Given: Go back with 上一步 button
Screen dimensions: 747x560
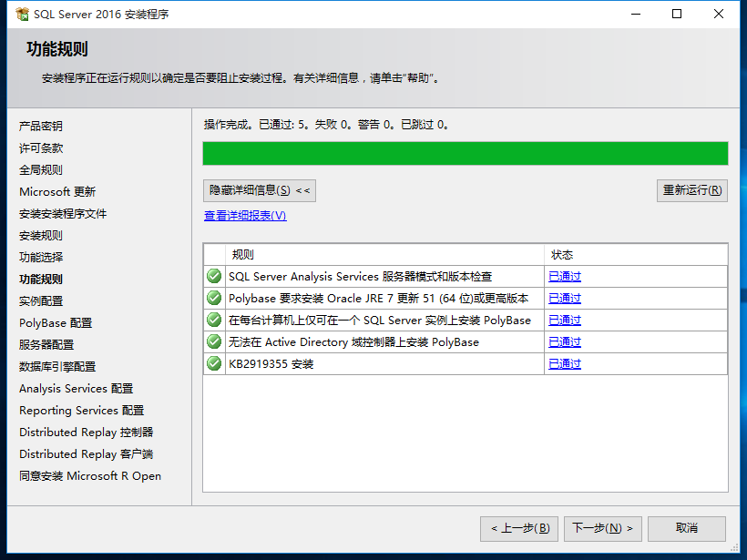Looking at the screenshot, I should coord(519,528).
